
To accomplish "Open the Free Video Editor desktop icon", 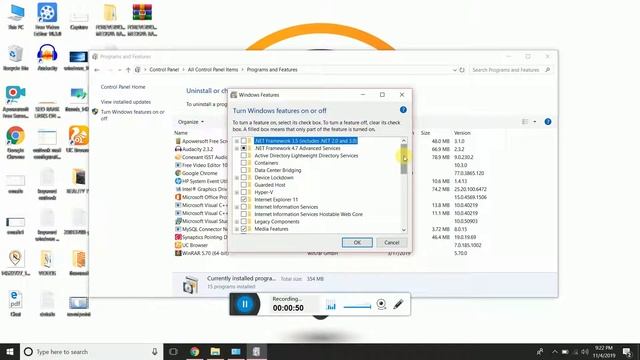I will pos(47,19).
